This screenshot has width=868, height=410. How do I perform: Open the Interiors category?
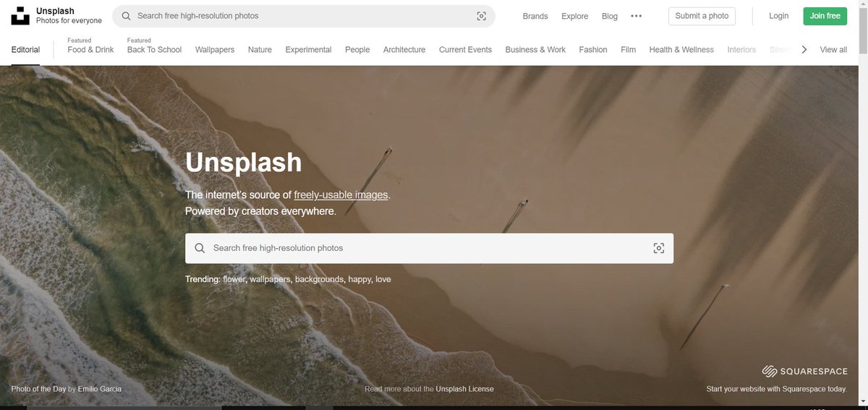[x=741, y=50]
